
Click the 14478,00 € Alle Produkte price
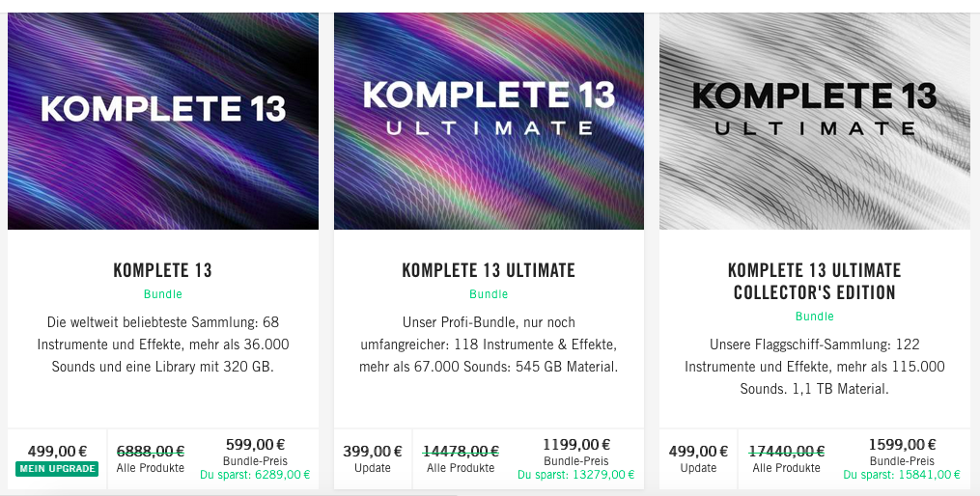tap(461, 451)
